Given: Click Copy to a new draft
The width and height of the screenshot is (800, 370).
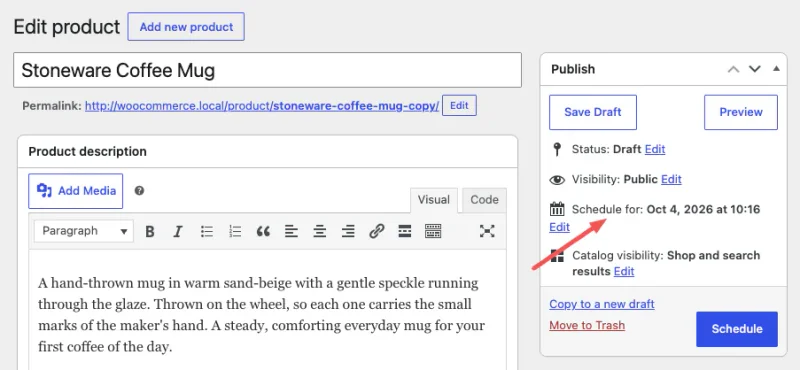Looking at the screenshot, I should click(x=602, y=304).
